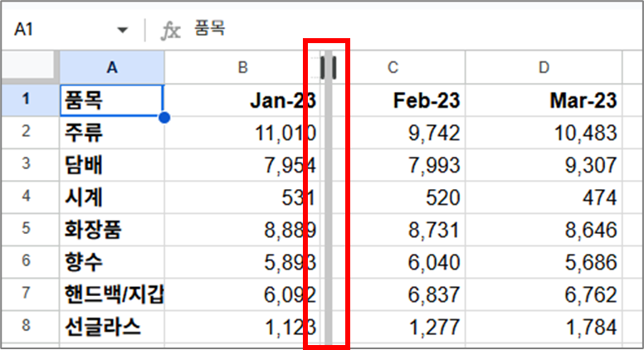Viewport: 644px width, 350px height.
Task: Click the Mar-23 header cell
Action: pyautogui.click(x=544, y=100)
